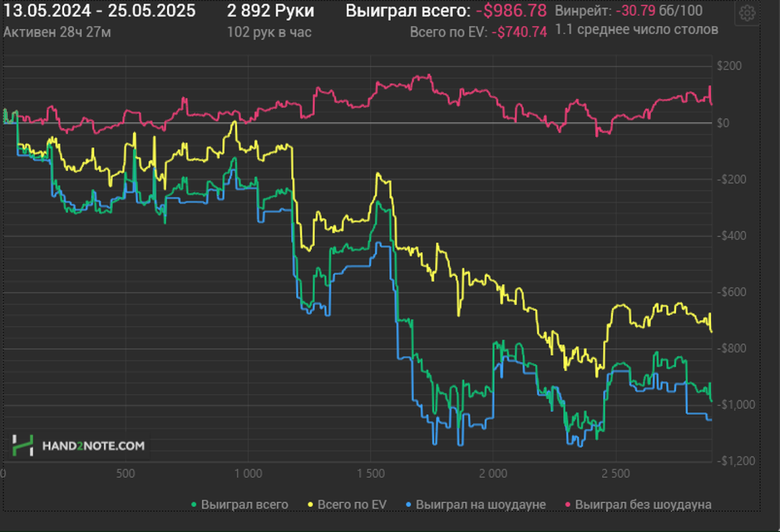Click the date range 13.05.2024 - 25.05.2025
The height and width of the screenshot is (532, 780).
99,11
